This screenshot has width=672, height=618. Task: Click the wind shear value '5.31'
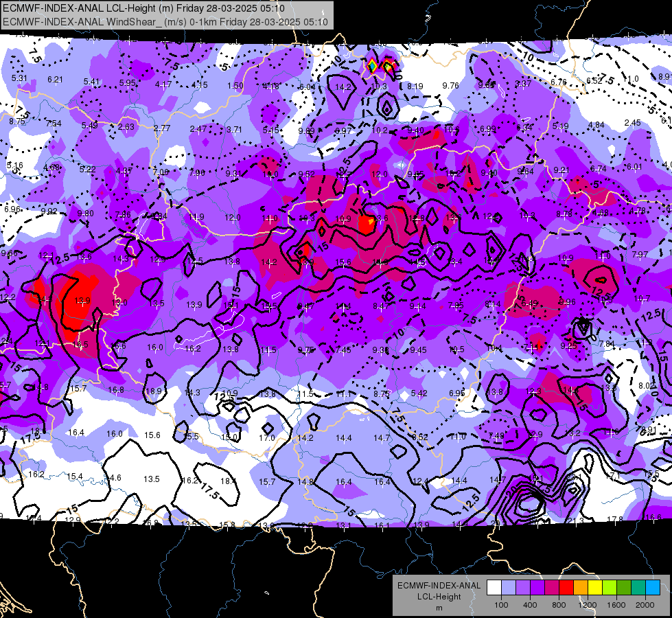pyautogui.click(x=19, y=78)
